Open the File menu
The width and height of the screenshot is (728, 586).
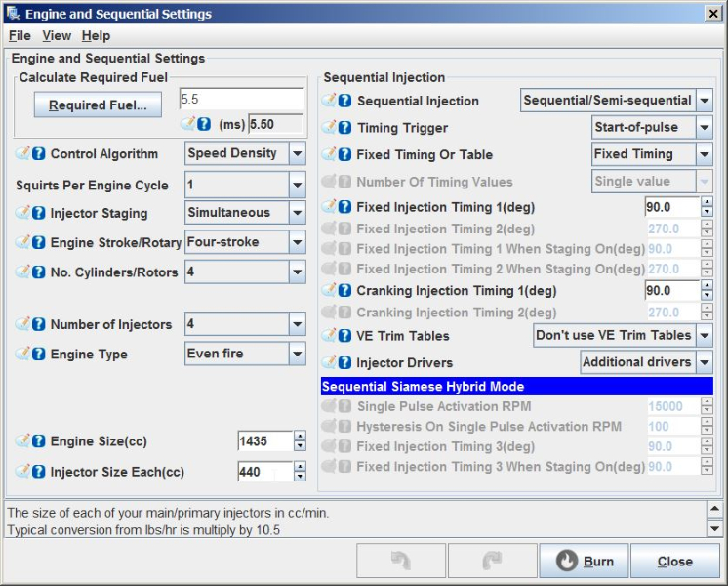click(x=20, y=35)
